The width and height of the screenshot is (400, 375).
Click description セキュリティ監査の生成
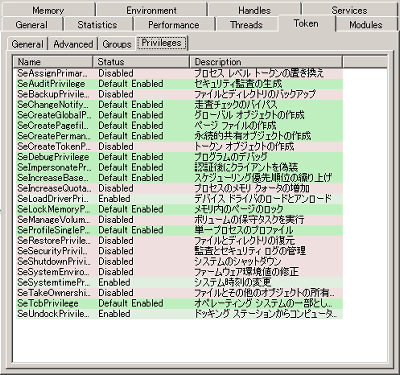pyautogui.click(x=238, y=84)
